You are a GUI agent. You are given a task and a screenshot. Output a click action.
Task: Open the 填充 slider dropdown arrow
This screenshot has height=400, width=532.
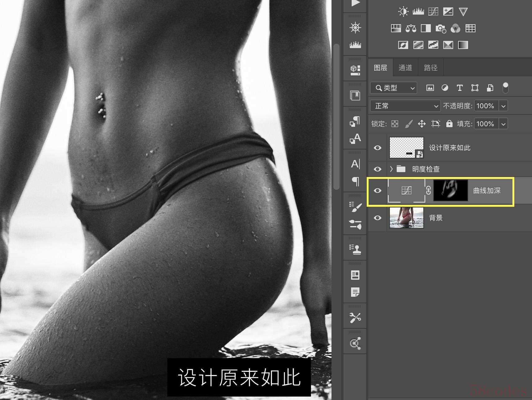(503, 124)
